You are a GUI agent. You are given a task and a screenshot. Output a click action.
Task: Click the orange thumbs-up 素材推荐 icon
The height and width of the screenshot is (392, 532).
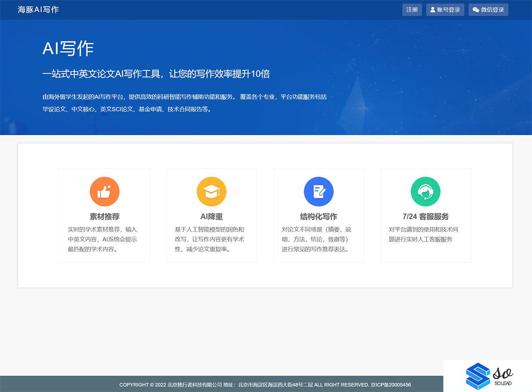[x=105, y=192]
